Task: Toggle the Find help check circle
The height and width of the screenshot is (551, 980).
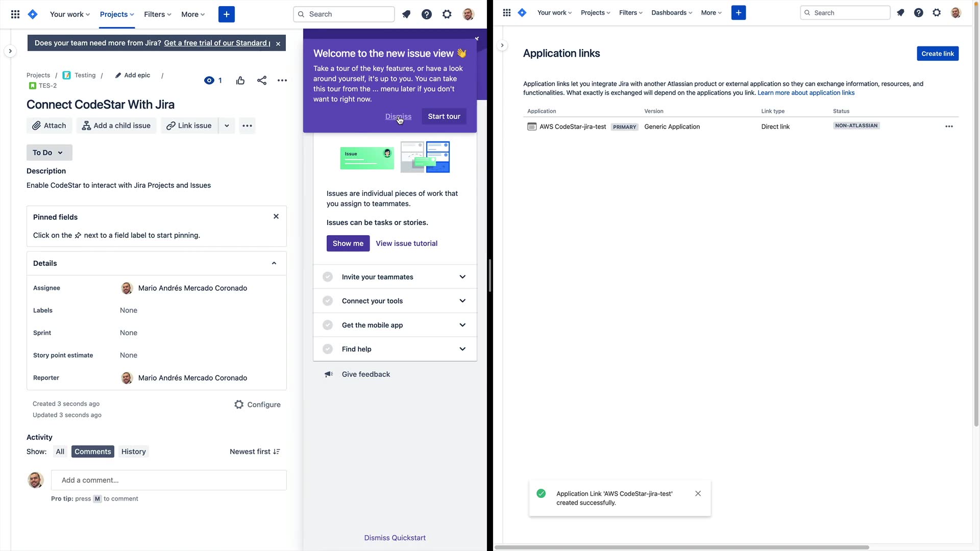Action: tap(328, 349)
